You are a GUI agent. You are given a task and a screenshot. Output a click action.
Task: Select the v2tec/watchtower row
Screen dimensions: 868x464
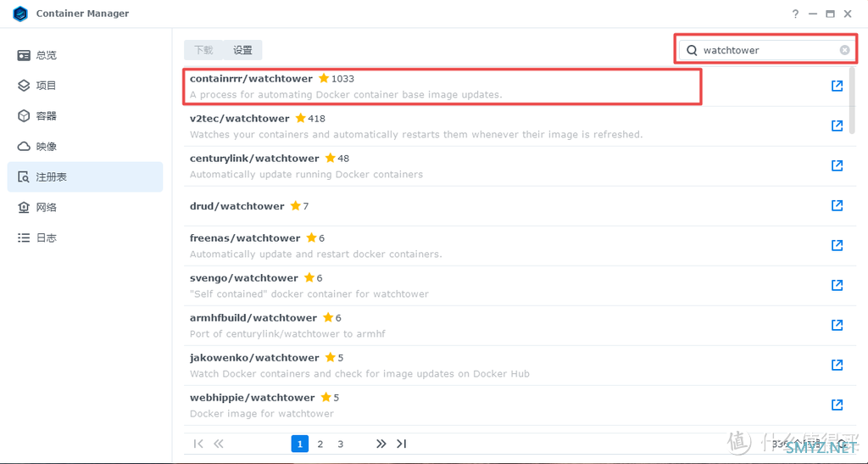(x=516, y=126)
